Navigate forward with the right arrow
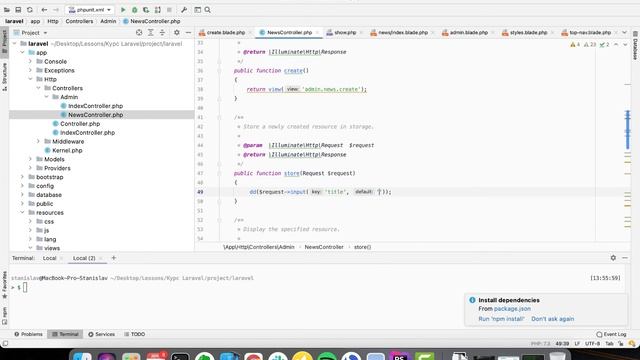 (x=56, y=10)
